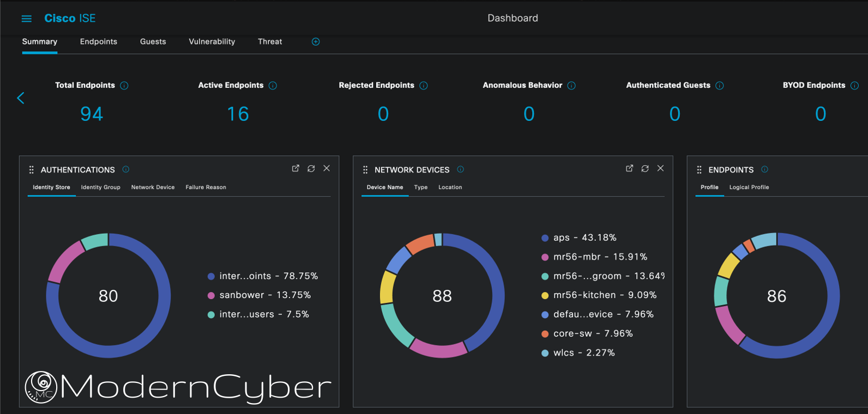Show info for Active Endpoints
This screenshot has width=868, height=414.
[273, 86]
